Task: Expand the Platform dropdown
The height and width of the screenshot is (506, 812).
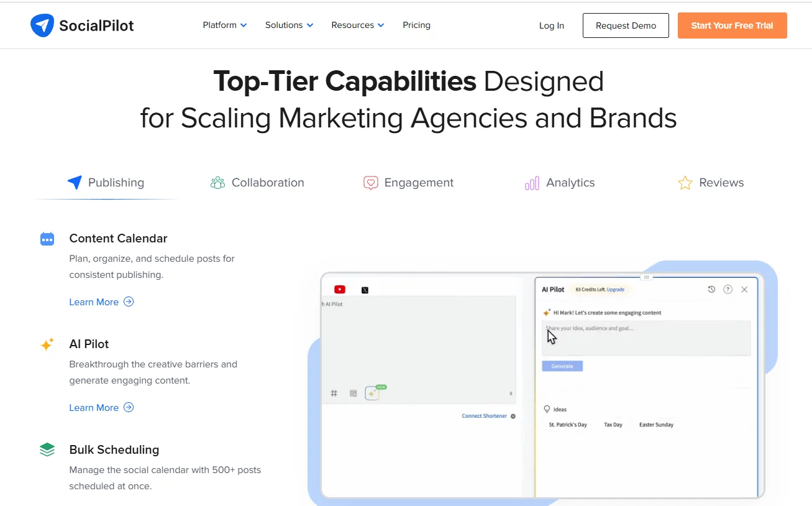Action: point(224,25)
